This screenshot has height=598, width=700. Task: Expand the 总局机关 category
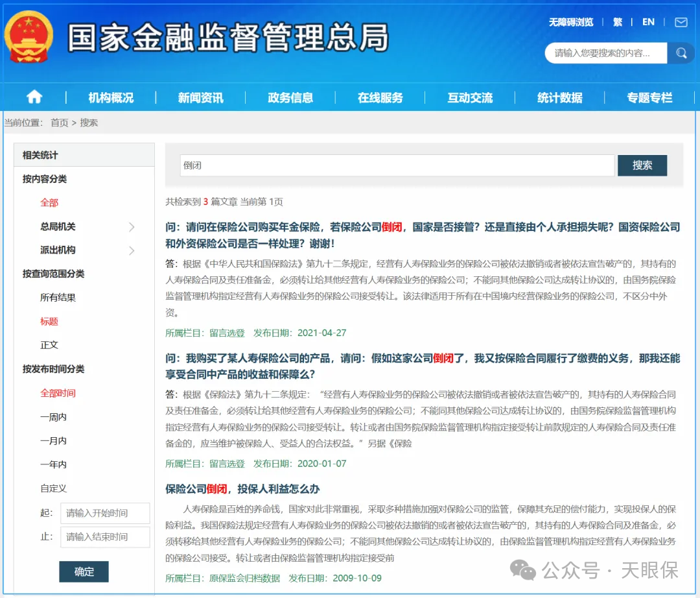58,227
